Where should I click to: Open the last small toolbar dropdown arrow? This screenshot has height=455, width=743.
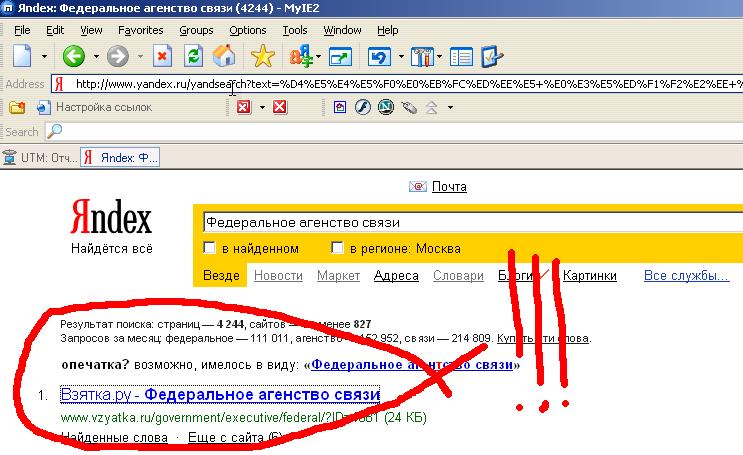click(450, 108)
